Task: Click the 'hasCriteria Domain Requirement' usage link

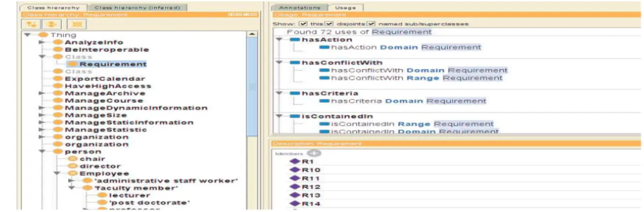Action: [408, 101]
